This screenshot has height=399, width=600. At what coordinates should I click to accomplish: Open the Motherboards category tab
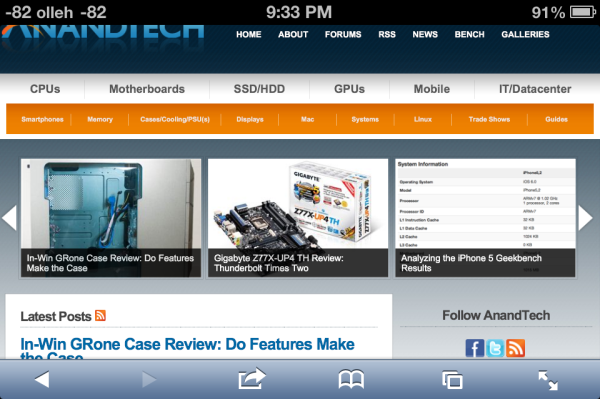click(147, 89)
